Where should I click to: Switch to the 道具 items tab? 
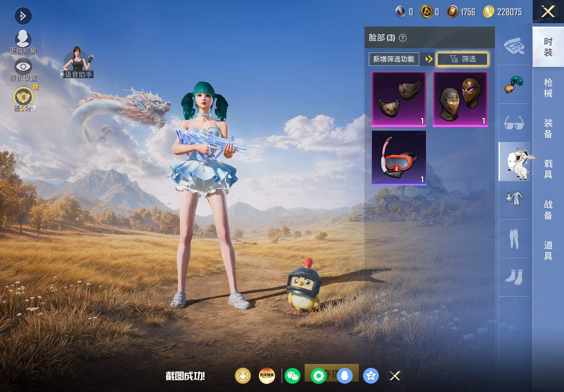click(x=548, y=250)
